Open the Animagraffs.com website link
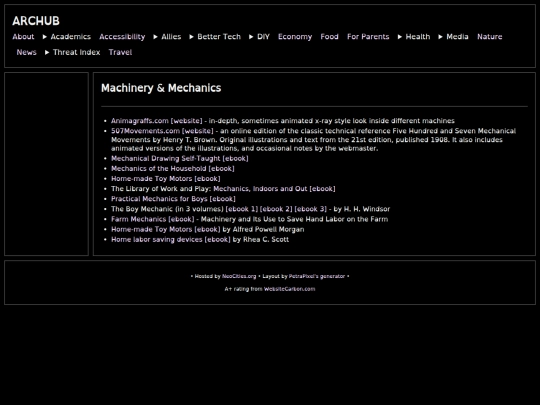540x405 pixels. click(157, 121)
